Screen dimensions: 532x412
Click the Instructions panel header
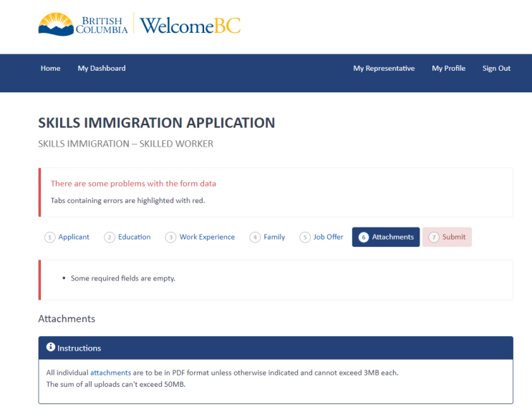coord(276,348)
